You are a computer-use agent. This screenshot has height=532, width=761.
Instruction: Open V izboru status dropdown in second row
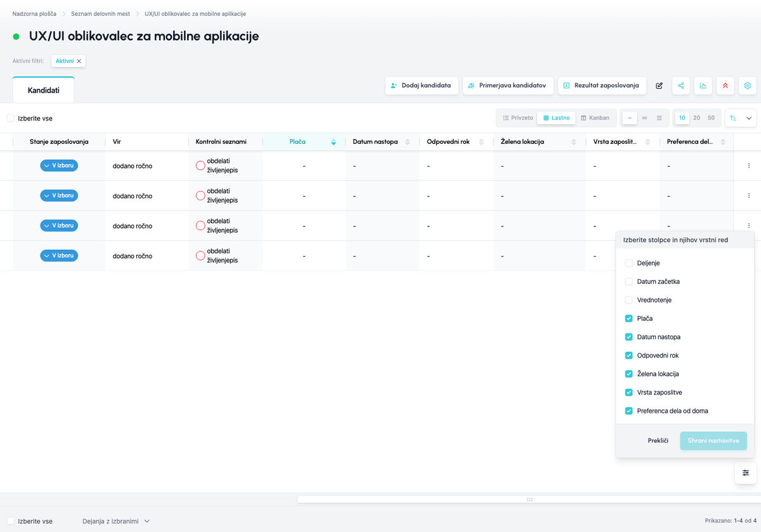[59, 195]
